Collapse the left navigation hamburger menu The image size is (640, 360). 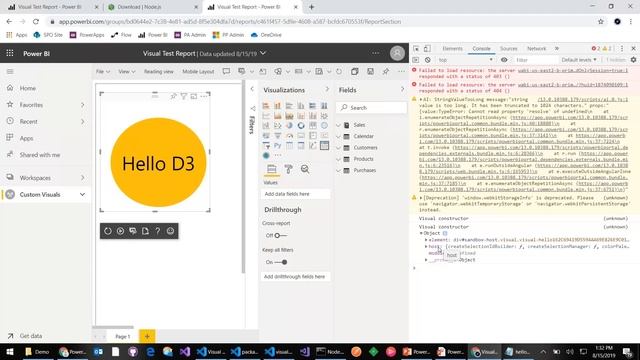pos(10,71)
